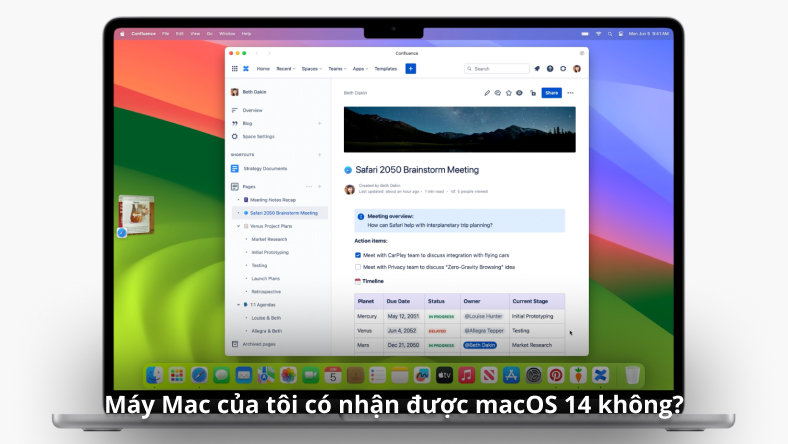Open the Launch Plans page

click(x=265, y=279)
